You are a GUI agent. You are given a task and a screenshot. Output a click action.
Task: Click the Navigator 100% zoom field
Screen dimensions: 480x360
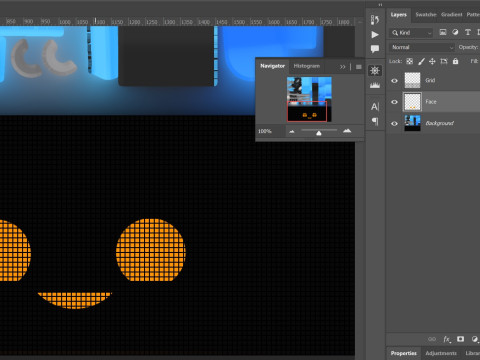(x=265, y=131)
